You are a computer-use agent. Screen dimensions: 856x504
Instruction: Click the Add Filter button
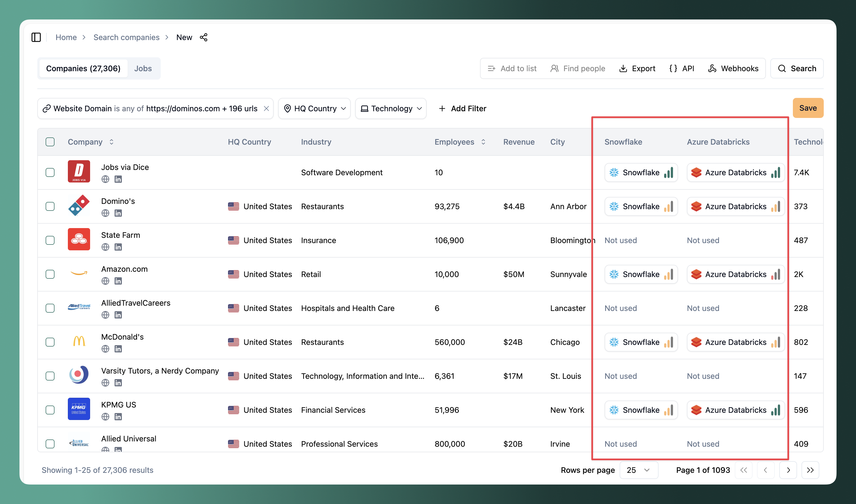(462, 109)
